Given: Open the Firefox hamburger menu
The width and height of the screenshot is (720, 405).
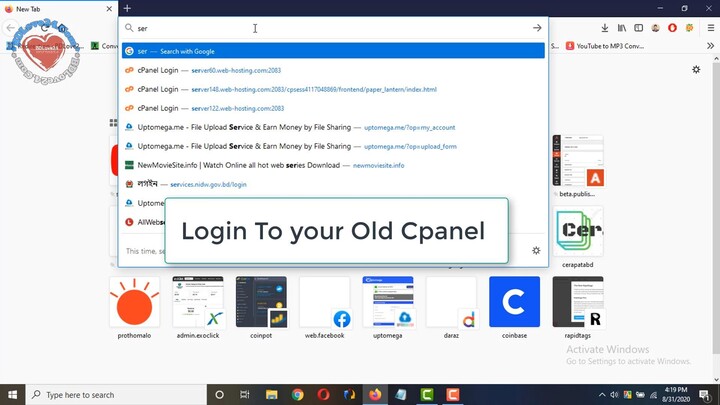Looking at the screenshot, I should (710, 28).
